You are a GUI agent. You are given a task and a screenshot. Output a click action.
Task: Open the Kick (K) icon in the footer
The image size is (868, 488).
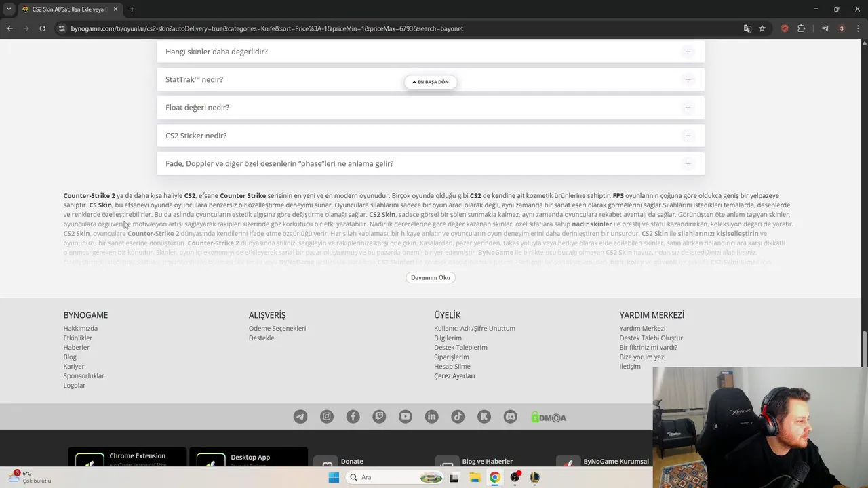pyautogui.click(x=484, y=417)
